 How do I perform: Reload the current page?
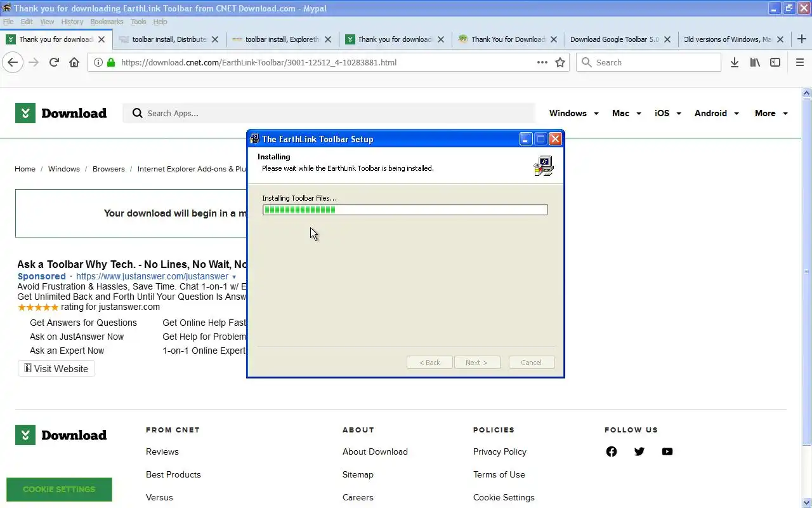[54, 62]
